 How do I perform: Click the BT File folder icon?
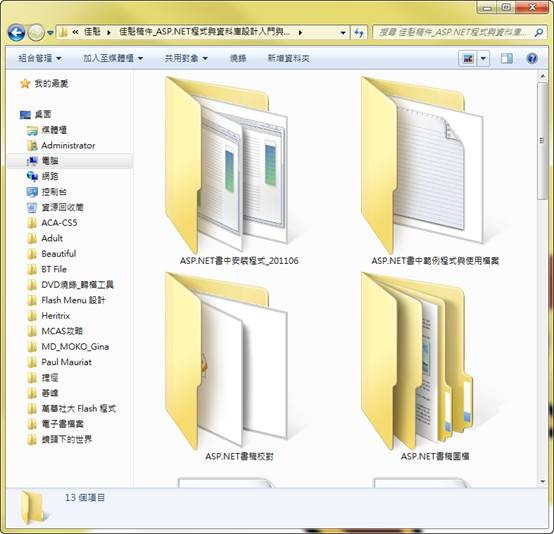(x=32, y=270)
